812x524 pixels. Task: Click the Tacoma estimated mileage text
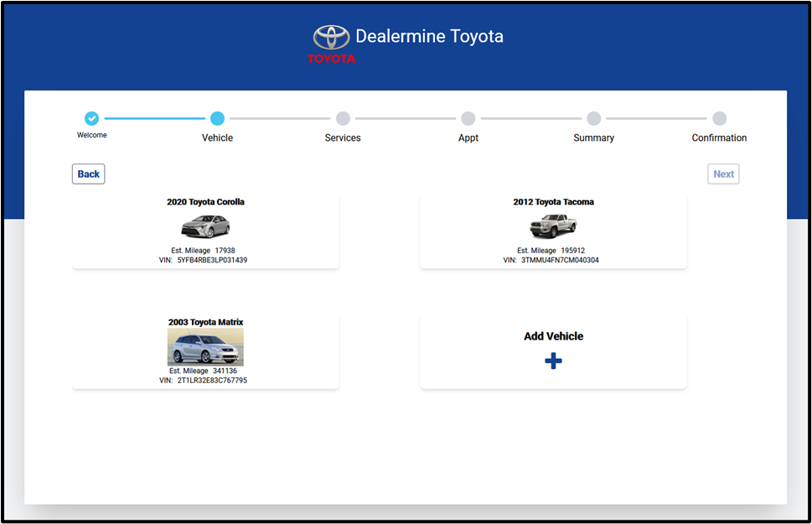552,251
